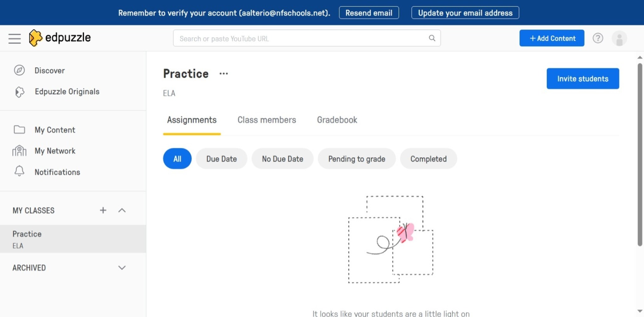Expand the Archived classes section
Viewport: 644px width, 317px height.
click(122, 268)
